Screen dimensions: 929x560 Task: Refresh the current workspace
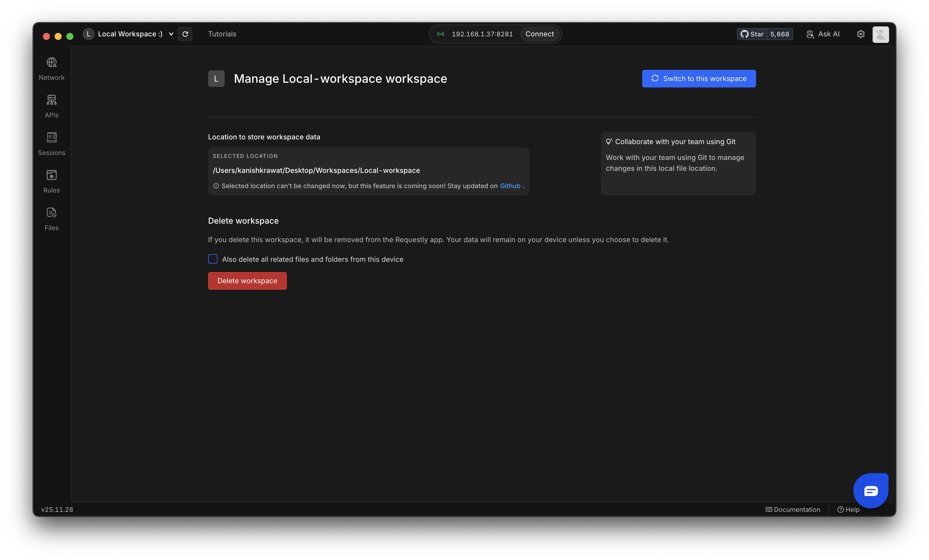tap(185, 34)
